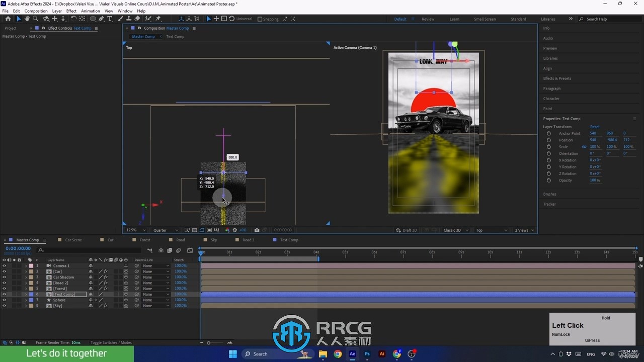Image resolution: width=644 pixels, height=362 pixels.
Task: Click the show channel color icon in viewer
Action: (227, 230)
